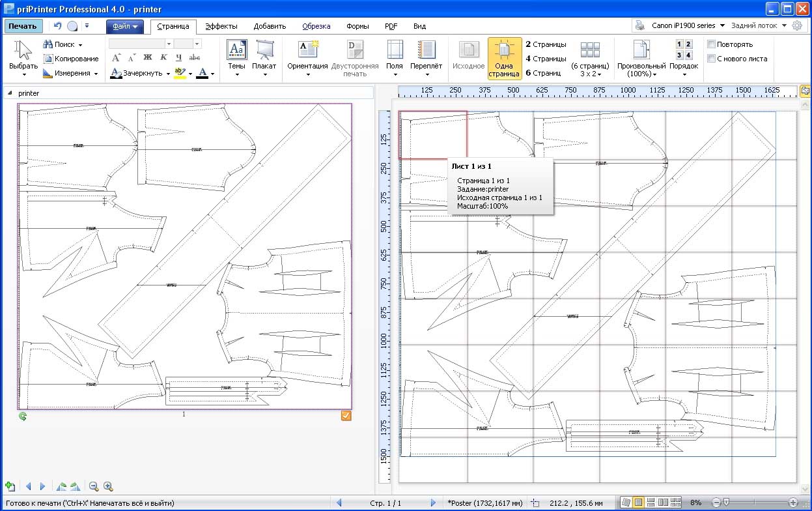Switch to the Эффекты tab
This screenshot has height=511, width=812.
(x=221, y=27)
